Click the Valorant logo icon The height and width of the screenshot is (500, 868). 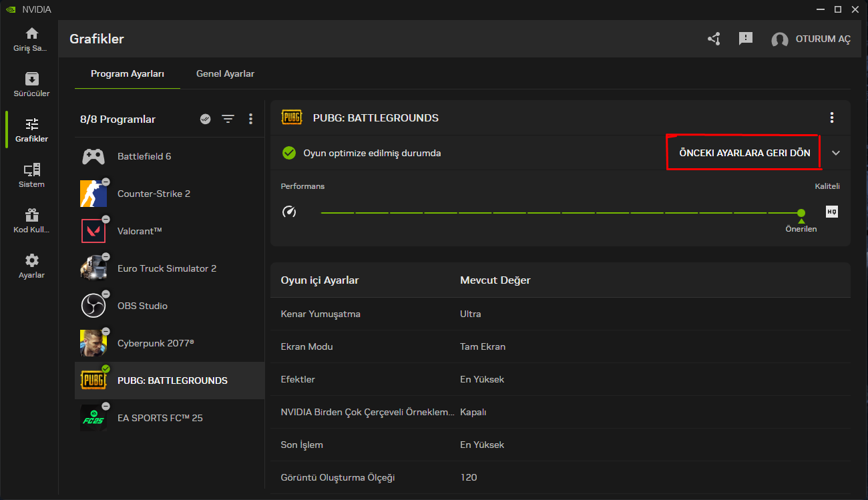click(93, 231)
